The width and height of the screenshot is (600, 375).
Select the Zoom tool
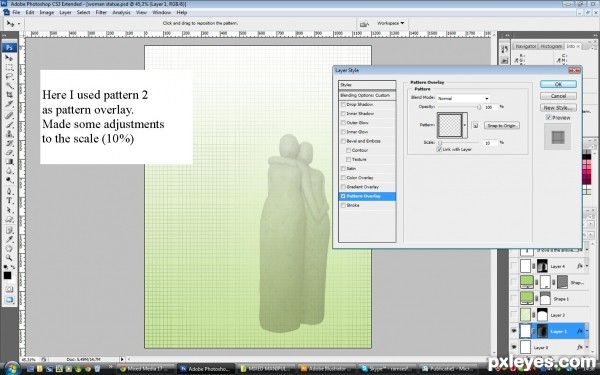coord(9,258)
